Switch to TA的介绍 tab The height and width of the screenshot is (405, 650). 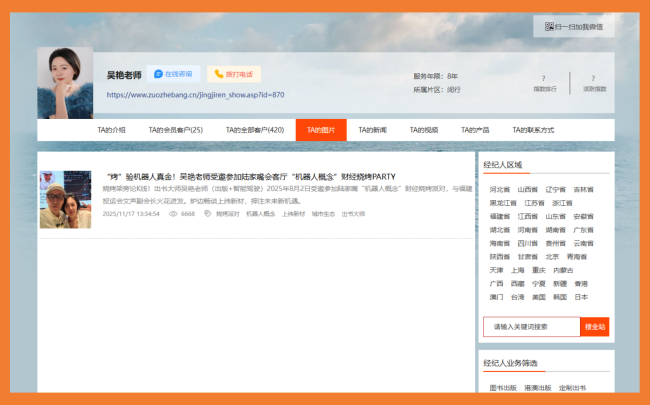[111, 130]
